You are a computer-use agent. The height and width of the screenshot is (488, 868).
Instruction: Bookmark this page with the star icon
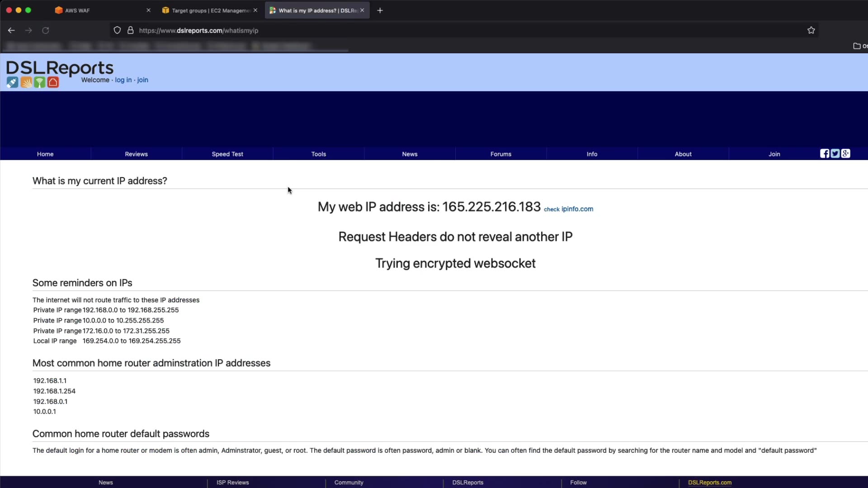point(811,30)
